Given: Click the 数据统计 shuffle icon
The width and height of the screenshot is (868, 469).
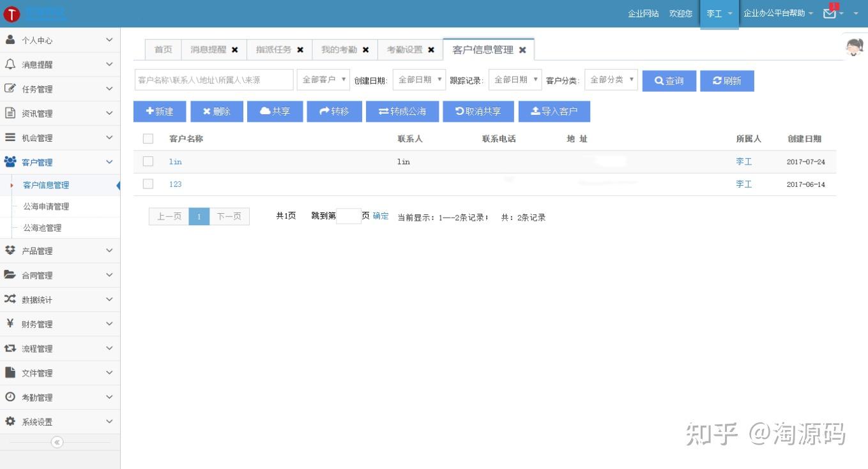Looking at the screenshot, I should pos(10,299).
